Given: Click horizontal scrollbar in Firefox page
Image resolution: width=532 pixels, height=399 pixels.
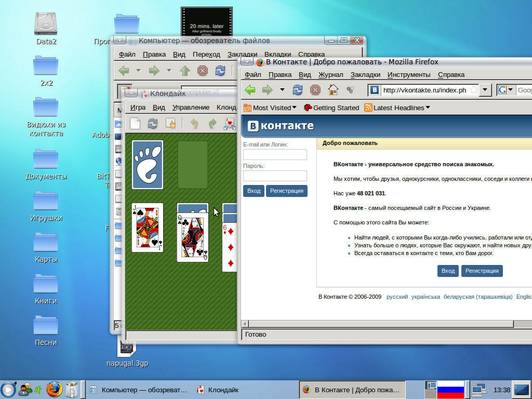Looking at the screenshot, I should (x=381, y=324).
